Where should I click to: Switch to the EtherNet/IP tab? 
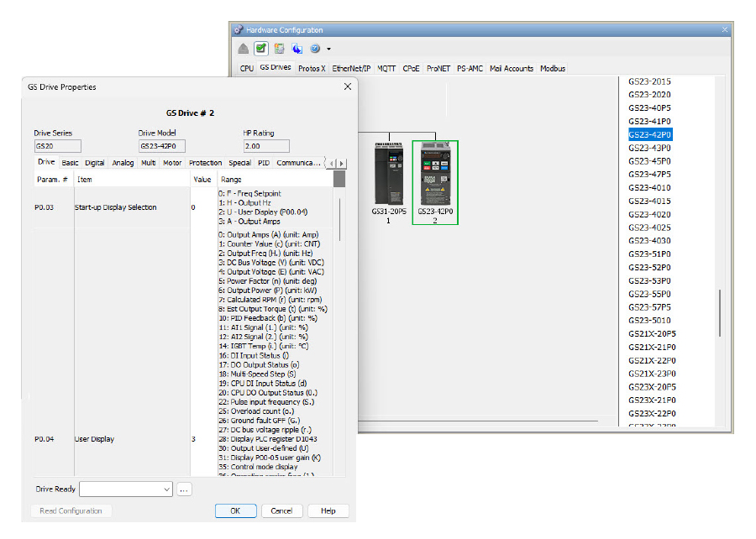pos(351,68)
